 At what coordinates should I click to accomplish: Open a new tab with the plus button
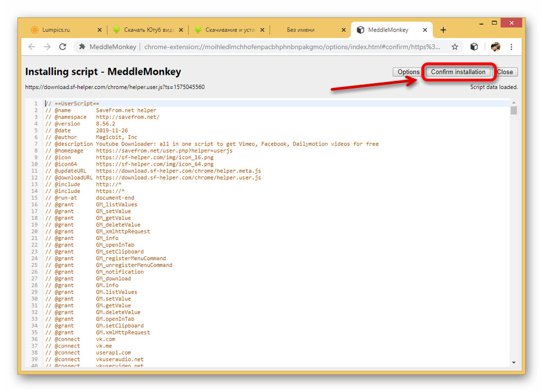pos(443,30)
